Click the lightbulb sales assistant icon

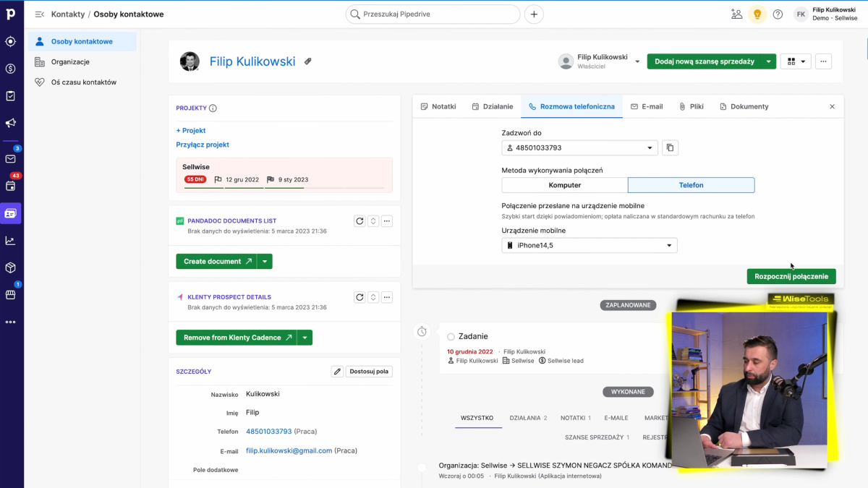[757, 14]
